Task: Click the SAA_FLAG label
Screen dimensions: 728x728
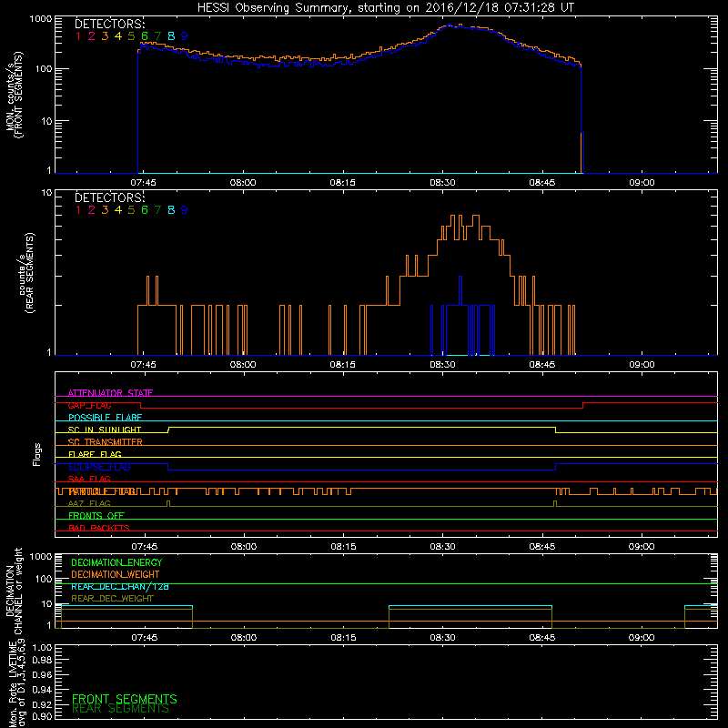Action: 89,479
